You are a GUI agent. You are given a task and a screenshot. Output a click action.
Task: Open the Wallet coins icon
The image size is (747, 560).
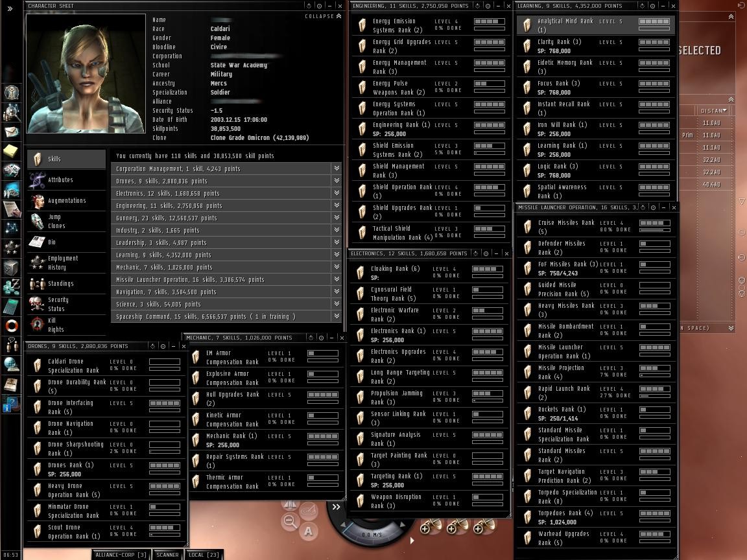point(11,286)
